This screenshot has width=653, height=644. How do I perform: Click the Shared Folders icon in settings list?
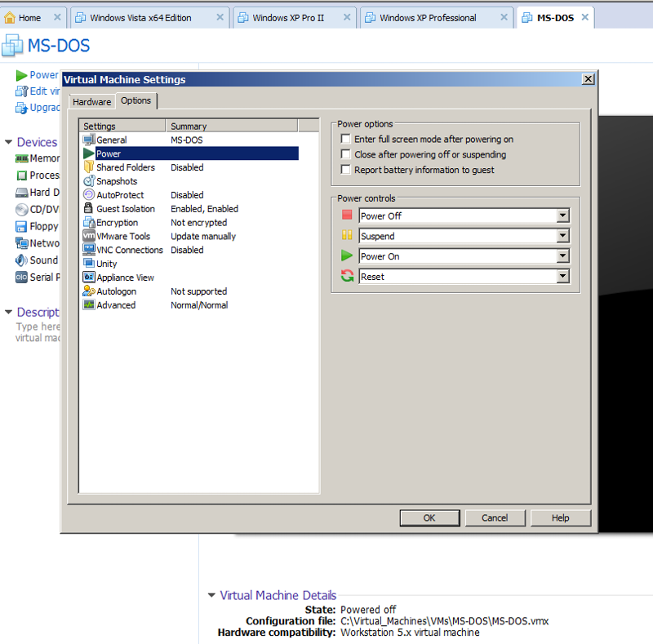89,167
